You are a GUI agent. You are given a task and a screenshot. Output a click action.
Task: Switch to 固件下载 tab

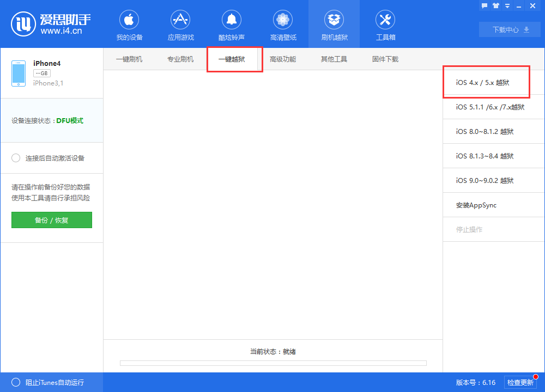pyautogui.click(x=385, y=59)
